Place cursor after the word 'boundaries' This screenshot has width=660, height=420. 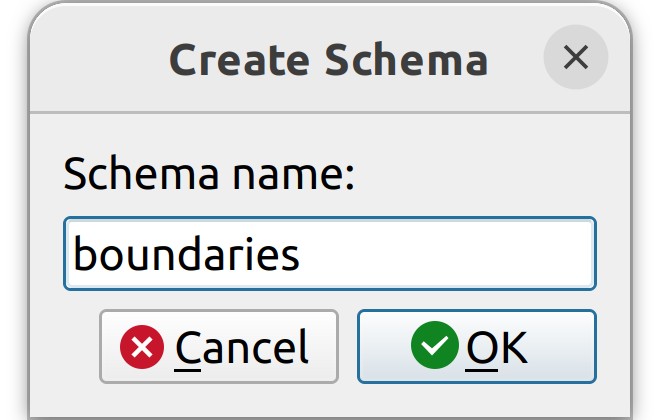point(302,254)
